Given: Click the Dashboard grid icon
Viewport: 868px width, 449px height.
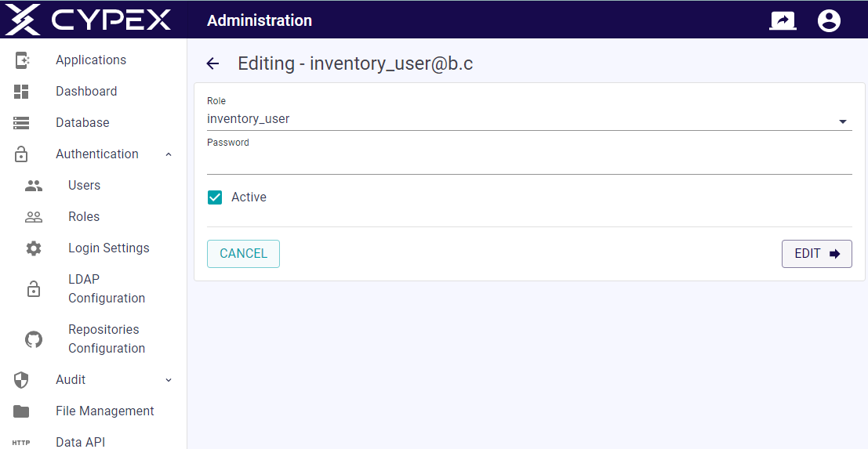Looking at the screenshot, I should coord(21,92).
